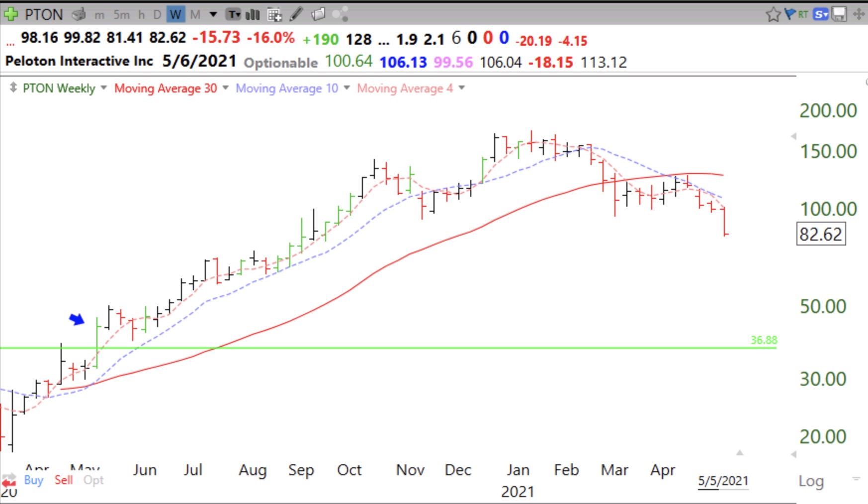Viewport: 868px width, 504px height.
Task: Open the 'T' chart template dropdown
Action: pyautogui.click(x=233, y=14)
